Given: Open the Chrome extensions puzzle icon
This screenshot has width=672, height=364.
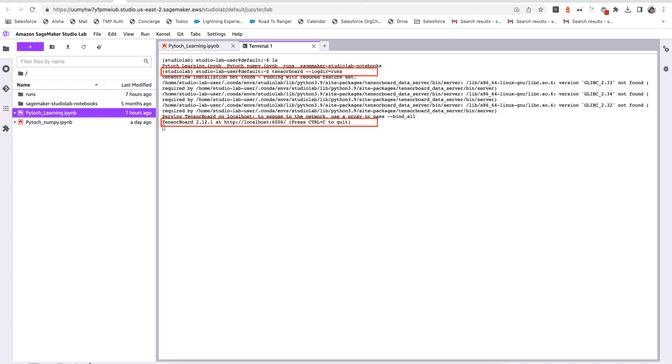Looking at the screenshot, I should pyautogui.click(x=616, y=9).
